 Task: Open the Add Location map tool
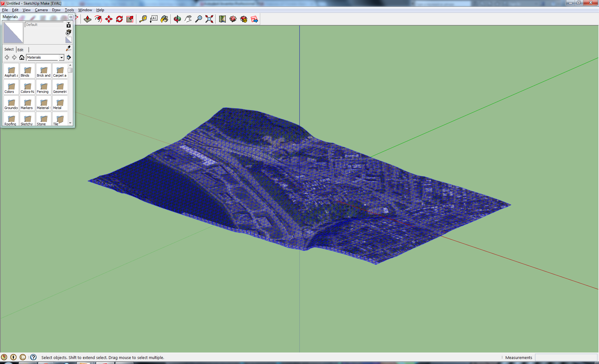[222, 19]
